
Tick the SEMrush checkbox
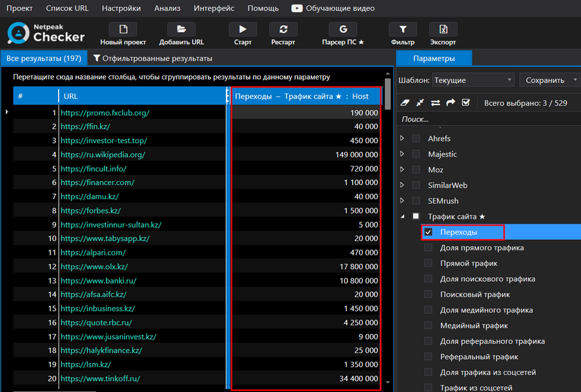(416, 201)
